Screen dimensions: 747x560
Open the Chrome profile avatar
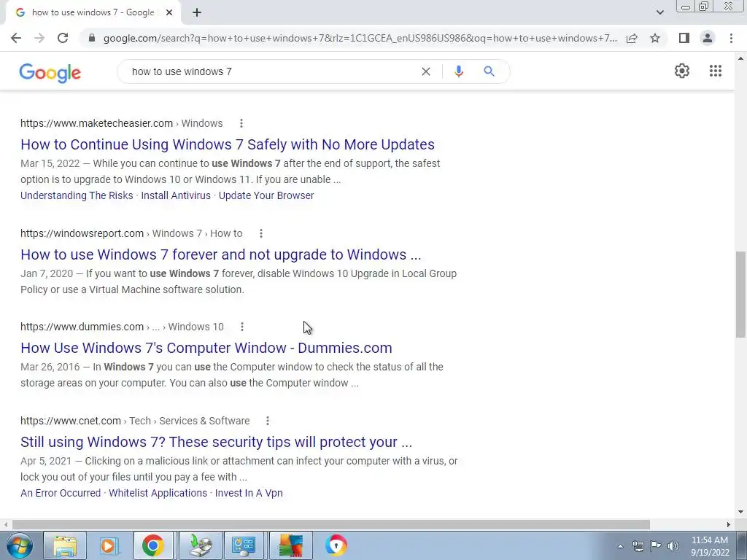(708, 38)
